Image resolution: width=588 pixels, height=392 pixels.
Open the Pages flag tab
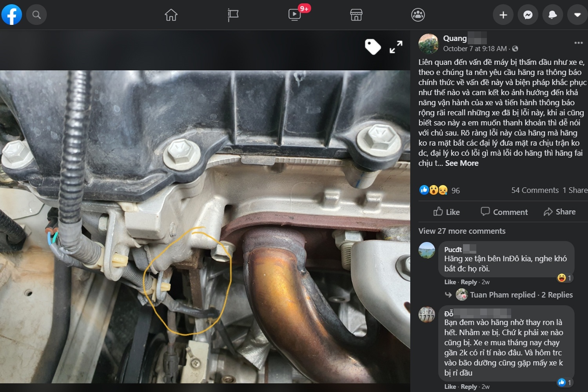233,15
